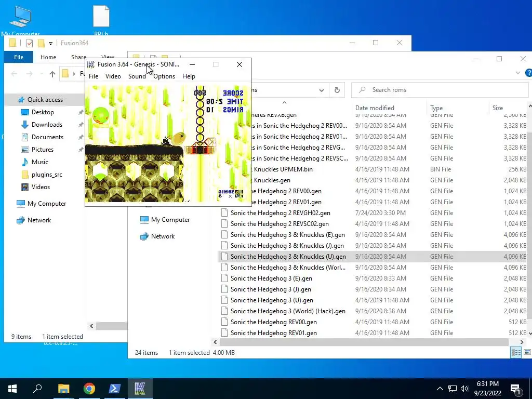Open File Explorer from the taskbar

coord(63,389)
